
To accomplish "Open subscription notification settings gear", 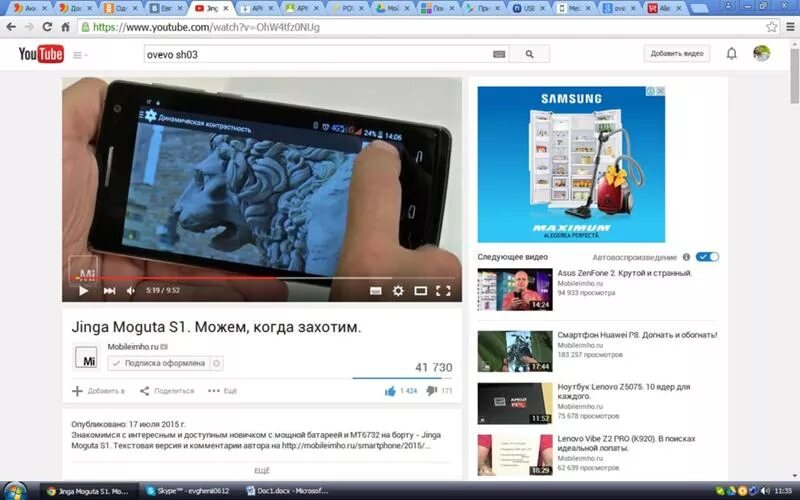I will coord(216,363).
